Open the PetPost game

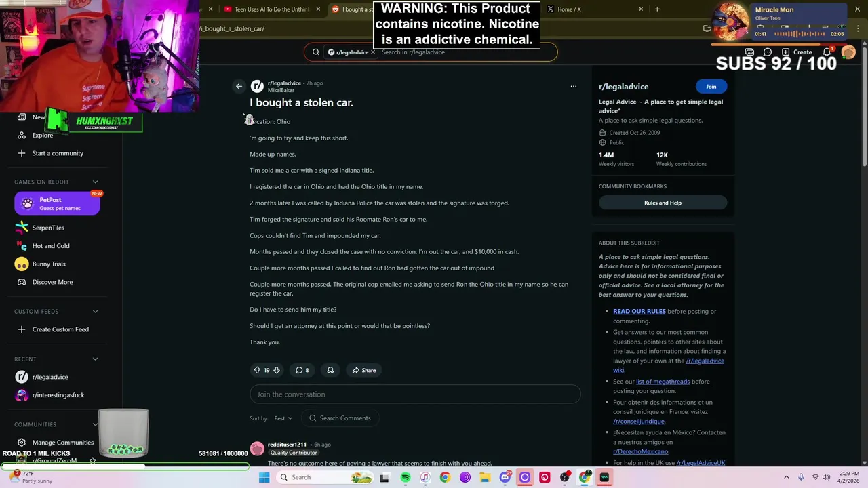(x=57, y=203)
